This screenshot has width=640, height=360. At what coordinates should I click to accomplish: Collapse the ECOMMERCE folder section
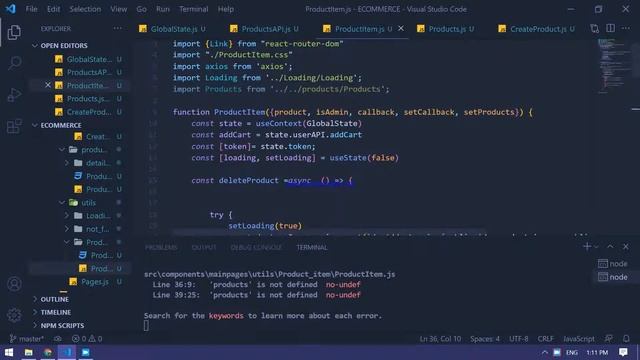(x=61, y=125)
